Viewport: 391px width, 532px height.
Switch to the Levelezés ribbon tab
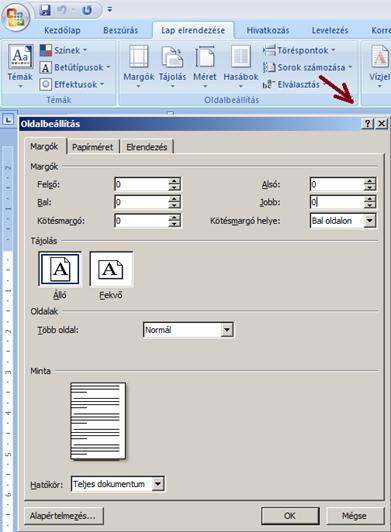(x=330, y=30)
